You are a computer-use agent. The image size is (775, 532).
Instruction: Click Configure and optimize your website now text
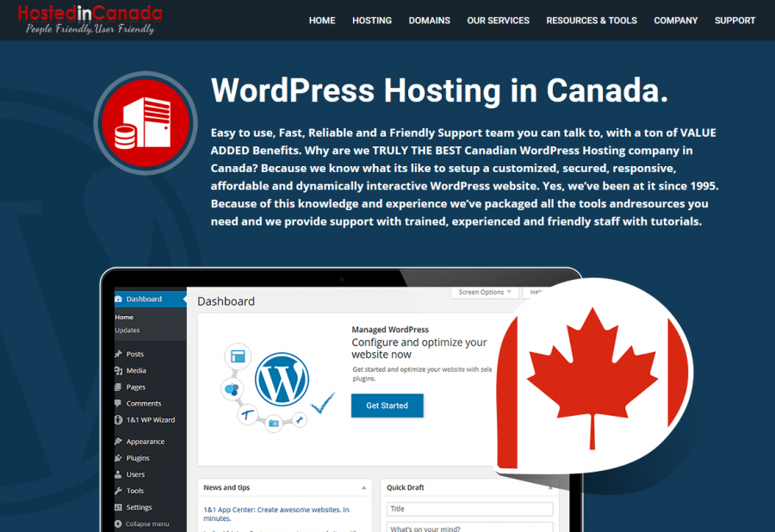(x=419, y=349)
